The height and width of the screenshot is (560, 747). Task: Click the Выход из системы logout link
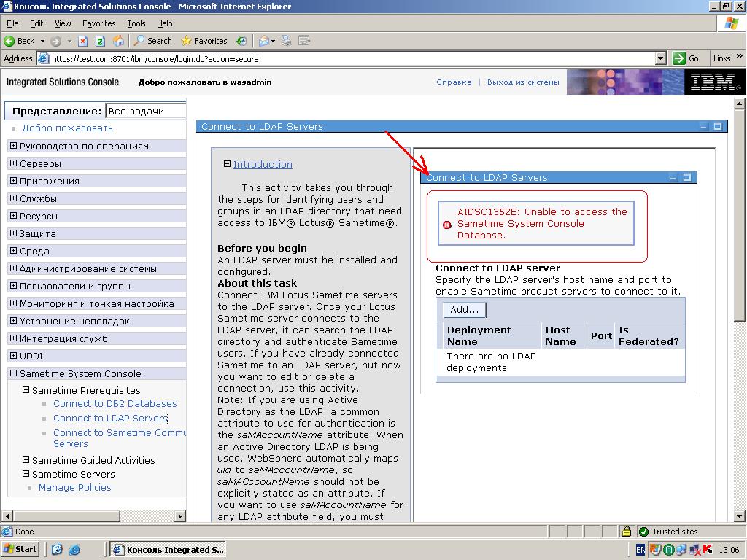coord(523,82)
